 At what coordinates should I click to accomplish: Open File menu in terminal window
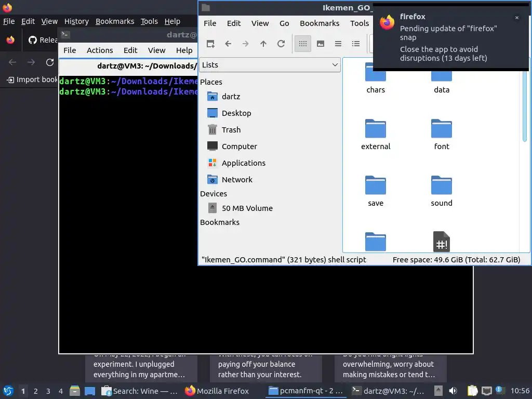tap(70, 50)
